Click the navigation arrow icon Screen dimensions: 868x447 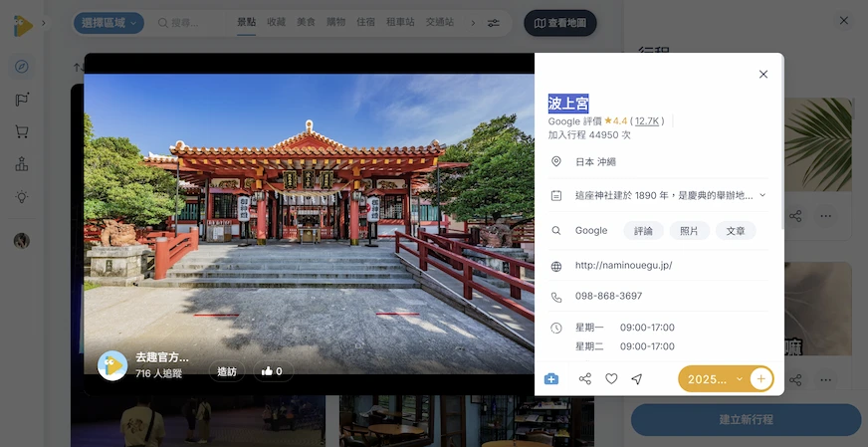point(637,379)
